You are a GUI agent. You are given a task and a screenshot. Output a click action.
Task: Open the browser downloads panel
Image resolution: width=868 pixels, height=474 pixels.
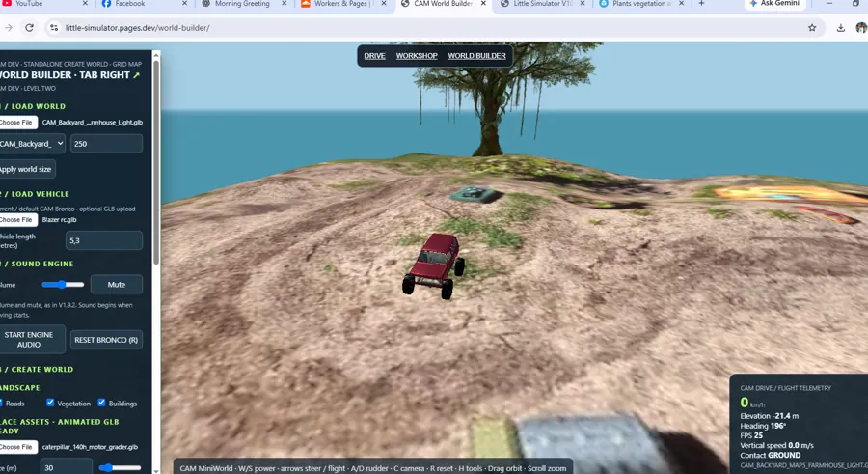(x=840, y=28)
